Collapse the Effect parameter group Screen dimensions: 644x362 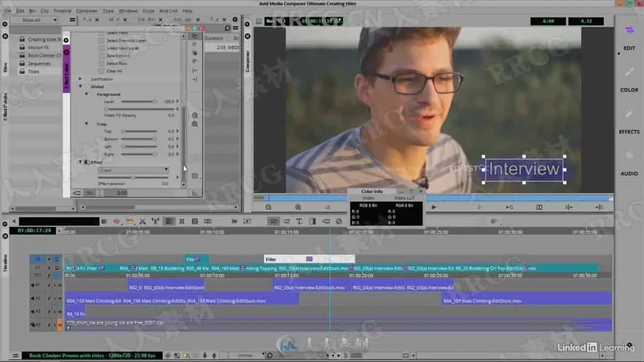pos(80,162)
